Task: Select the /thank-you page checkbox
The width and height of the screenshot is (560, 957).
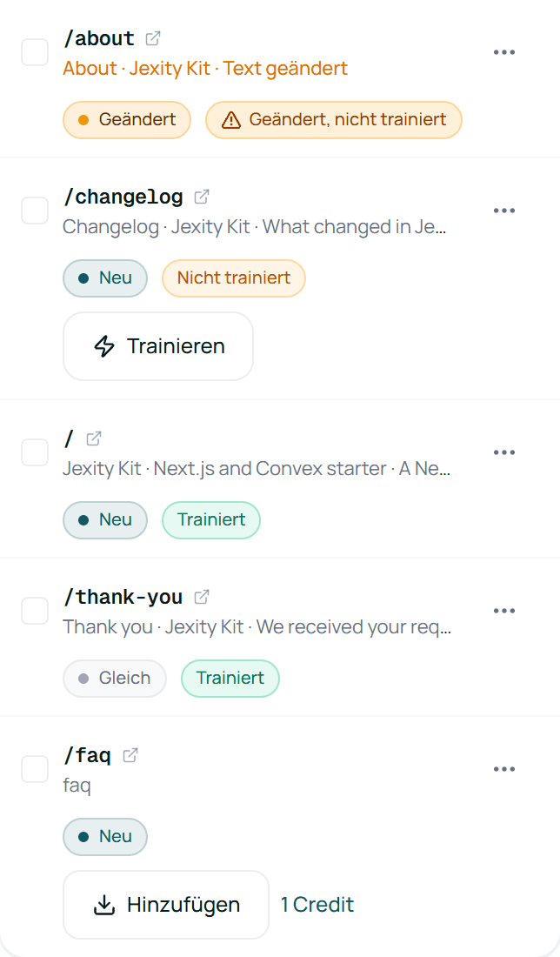Action: click(35, 611)
